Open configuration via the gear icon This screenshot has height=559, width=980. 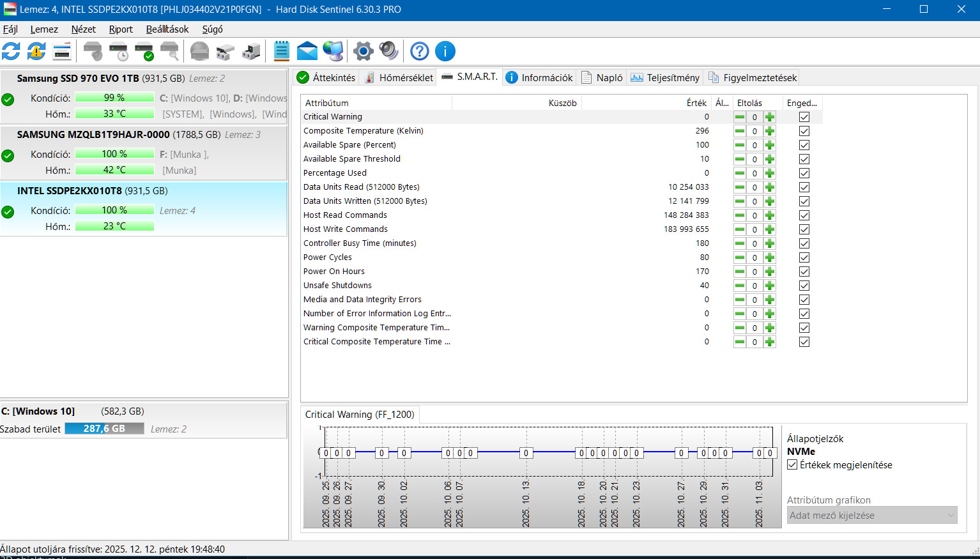pyautogui.click(x=363, y=51)
